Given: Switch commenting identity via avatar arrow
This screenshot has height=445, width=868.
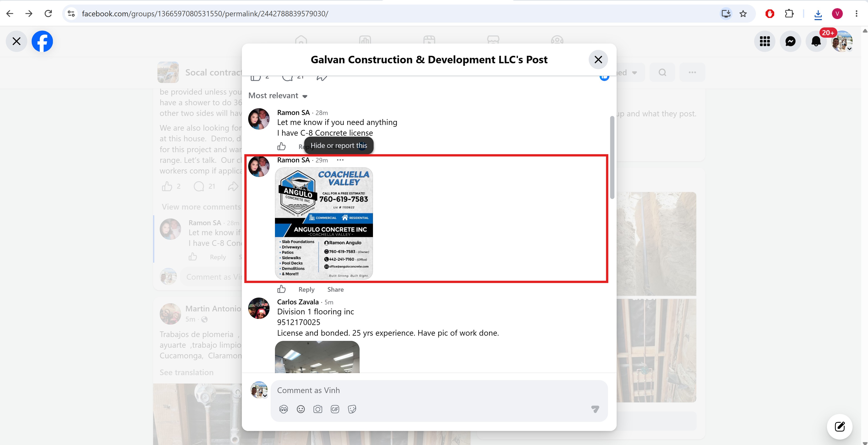Looking at the screenshot, I should pos(265,396).
